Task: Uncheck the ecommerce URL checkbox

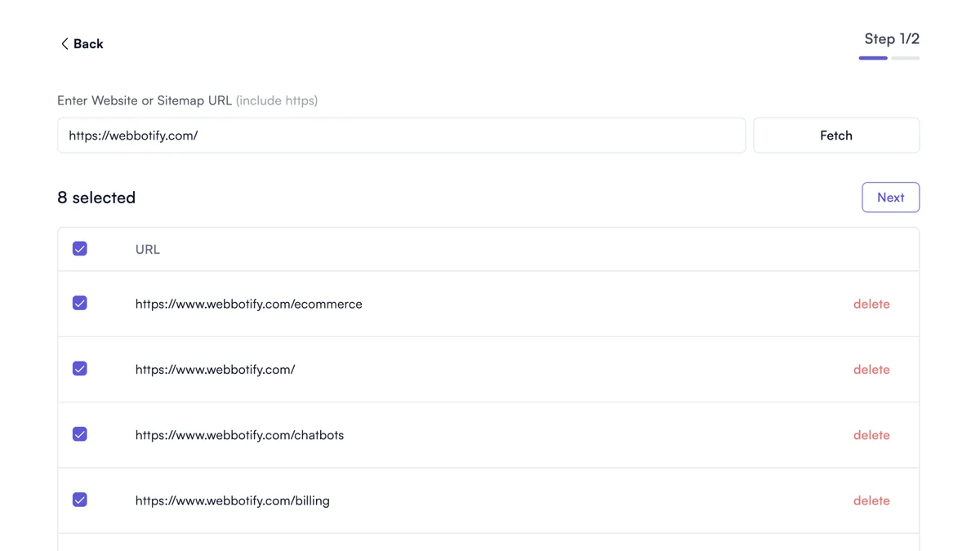Action: click(x=80, y=303)
